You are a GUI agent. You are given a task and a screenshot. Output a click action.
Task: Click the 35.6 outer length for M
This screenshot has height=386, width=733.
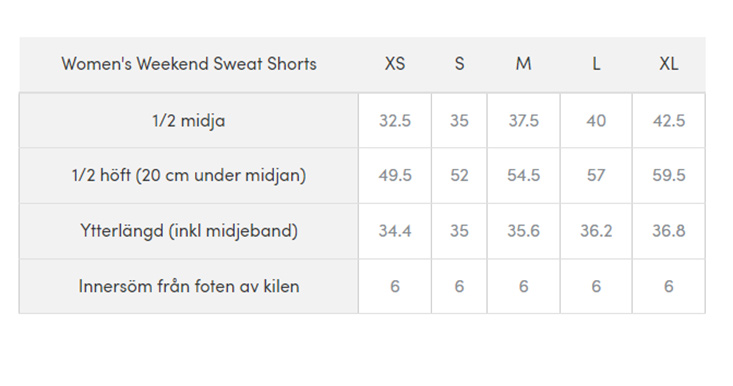click(x=523, y=230)
